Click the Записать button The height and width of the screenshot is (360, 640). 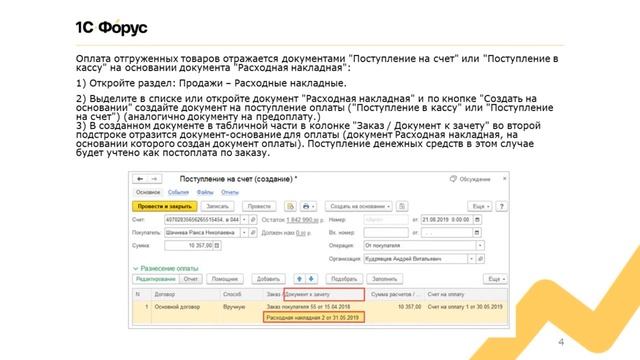click(218, 207)
